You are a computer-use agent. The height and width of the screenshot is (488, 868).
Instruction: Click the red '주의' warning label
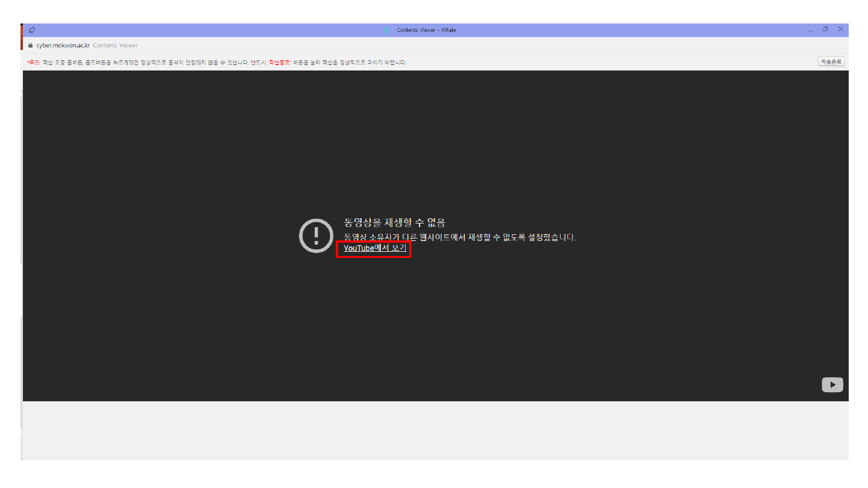33,62
